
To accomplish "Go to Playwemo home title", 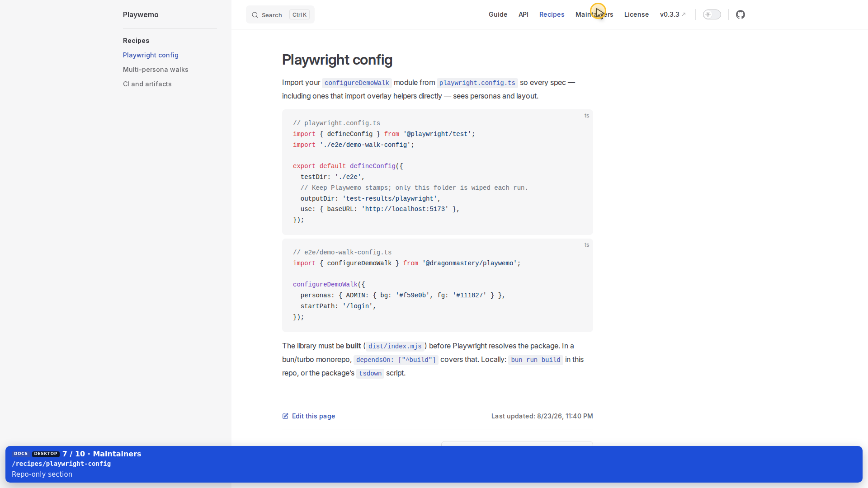I will [x=141, y=14].
